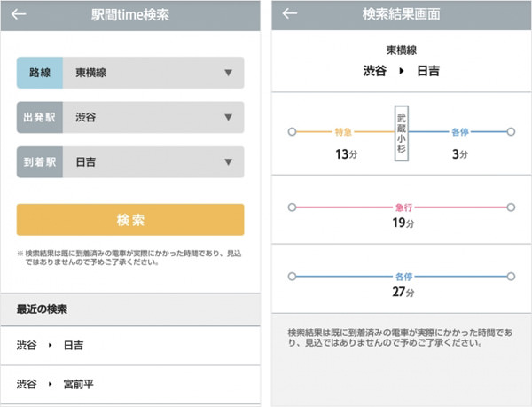Tap the gray 出発駅 field label
The image size is (532, 407).
(x=40, y=117)
